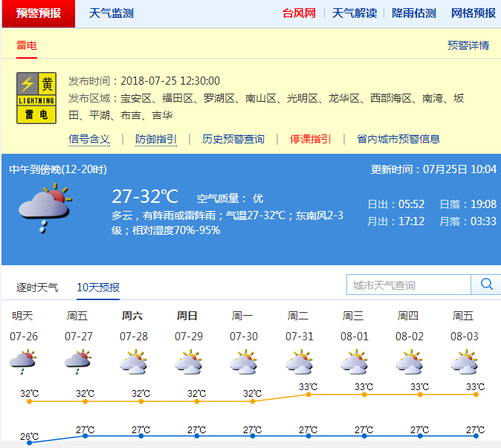Open the 预警预报 tab

pos(39,13)
